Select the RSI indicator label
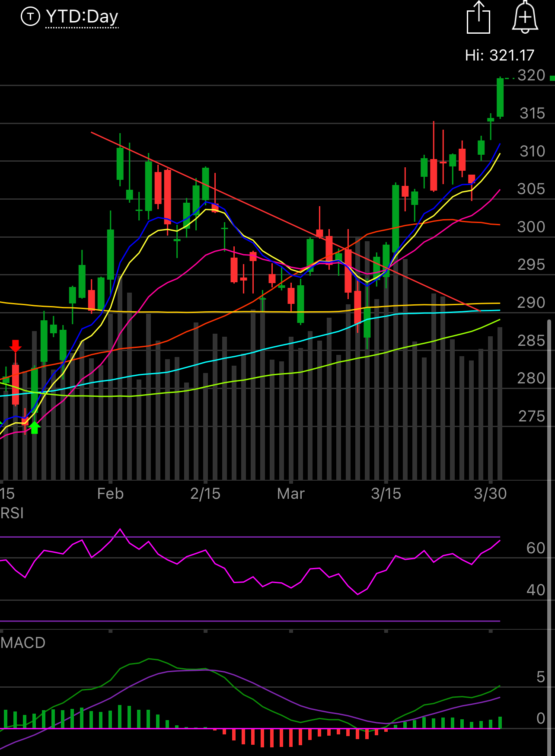555x756 pixels. (12, 513)
